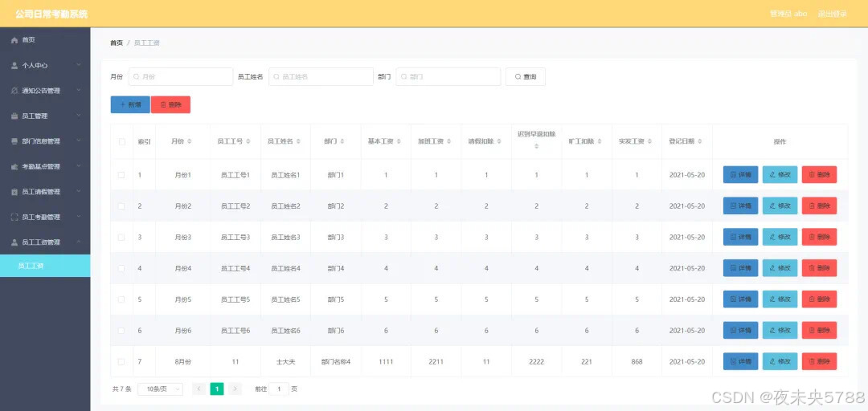Click search icon inside 部门 filter field

[403, 77]
